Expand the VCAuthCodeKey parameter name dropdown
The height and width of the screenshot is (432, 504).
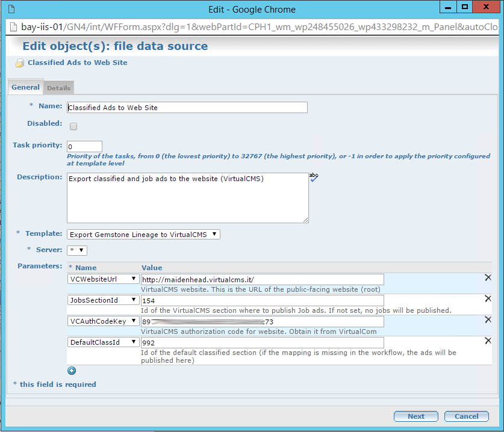[x=103, y=321]
